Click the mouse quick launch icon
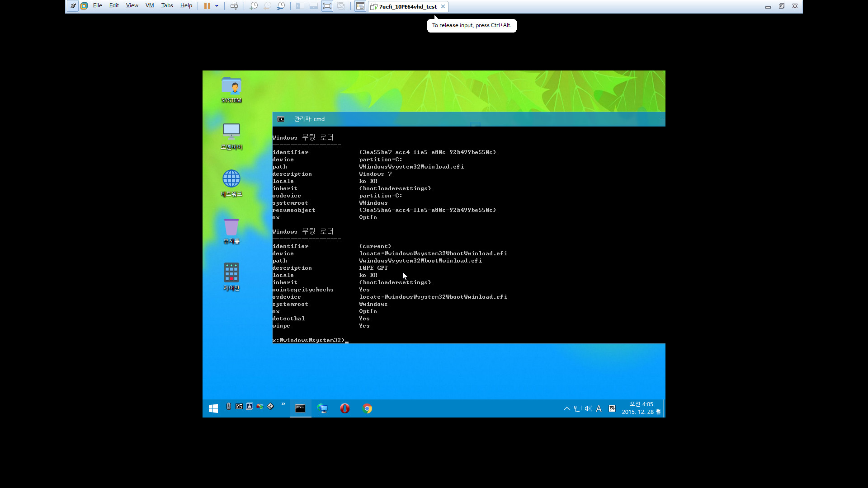 pos(229,406)
